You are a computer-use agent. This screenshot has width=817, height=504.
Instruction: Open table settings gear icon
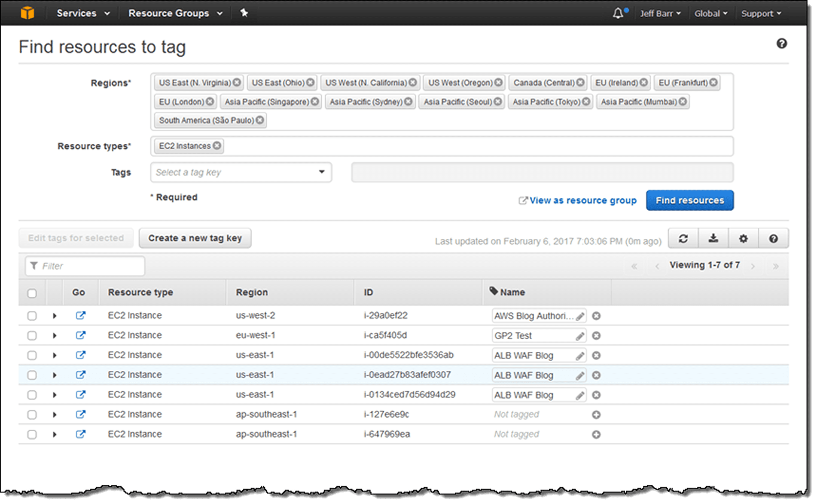pos(743,238)
